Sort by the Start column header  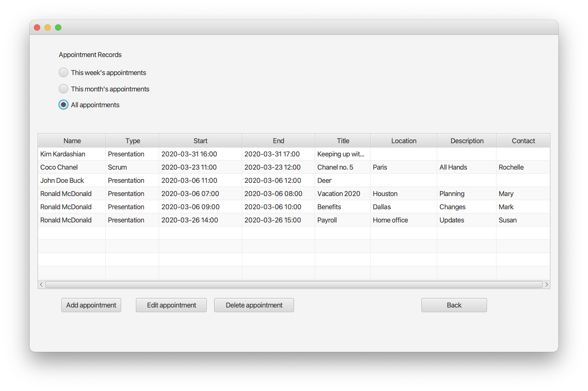pyautogui.click(x=200, y=141)
